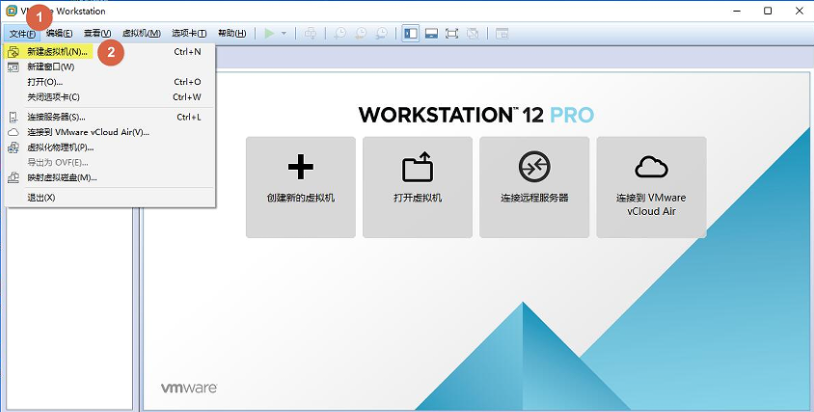This screenshot has height=412, width=814.
Task: Click the Unity mode toolbar icon
Action: point(472,34)
